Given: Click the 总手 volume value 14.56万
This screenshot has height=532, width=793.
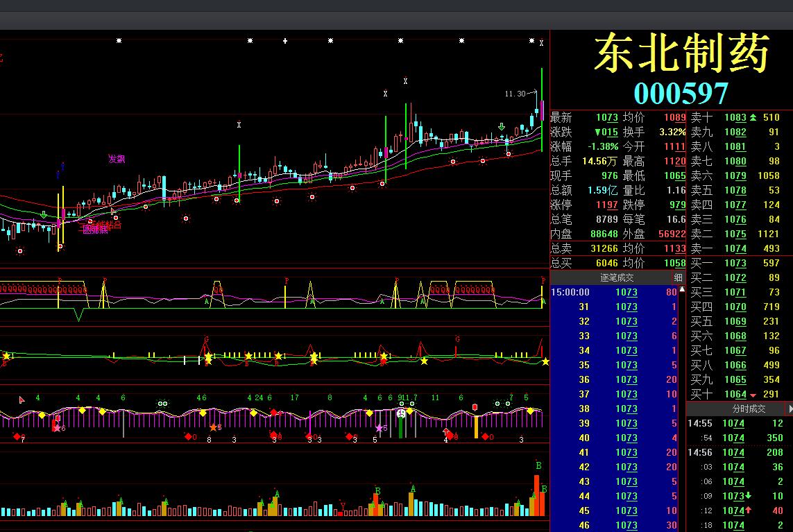Looking at the screenshot, I should [x=600, y=161].
